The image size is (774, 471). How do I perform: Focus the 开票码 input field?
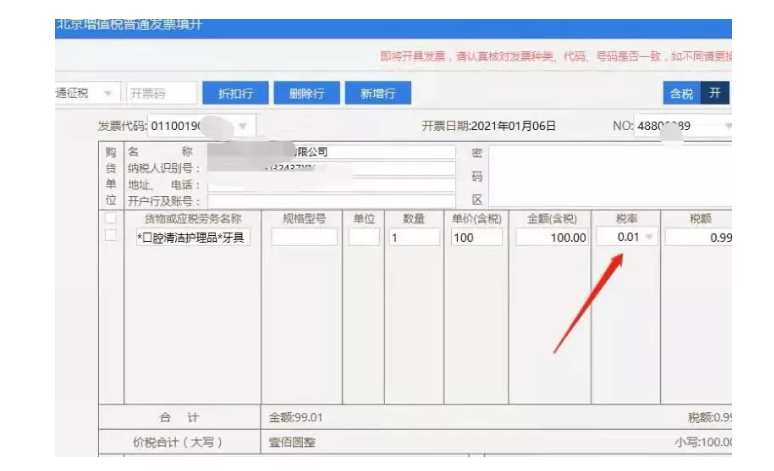(x=162, y=93)
